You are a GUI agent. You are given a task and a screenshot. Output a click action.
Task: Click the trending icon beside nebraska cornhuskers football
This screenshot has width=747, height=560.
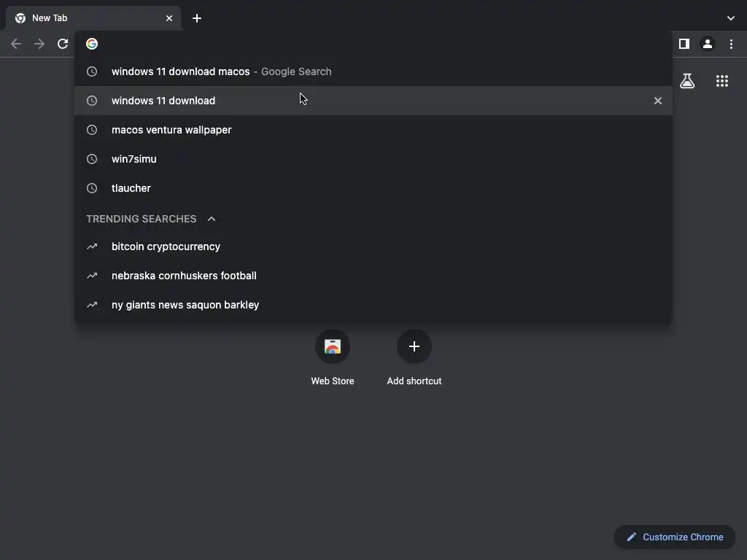[x=92, y=276]
